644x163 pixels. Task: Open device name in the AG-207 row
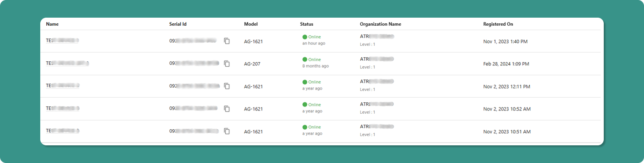pyautogui.click(x=67, y=63)
